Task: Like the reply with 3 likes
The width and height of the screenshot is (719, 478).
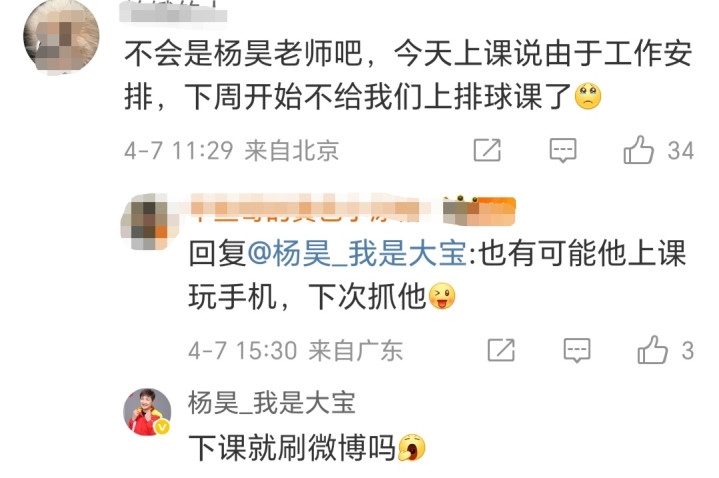Action: 652,350
